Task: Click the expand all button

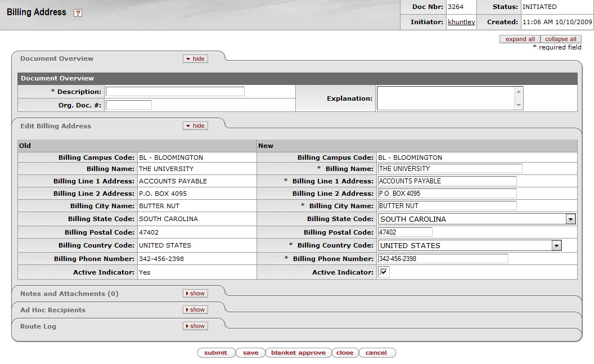Action: click(x=520, y=39)
